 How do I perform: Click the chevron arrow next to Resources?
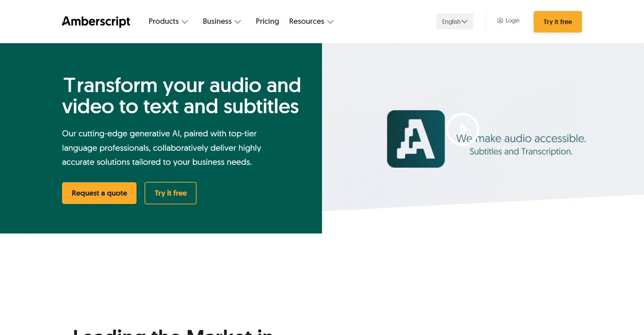pyautogui.click(x=330, y=22)
